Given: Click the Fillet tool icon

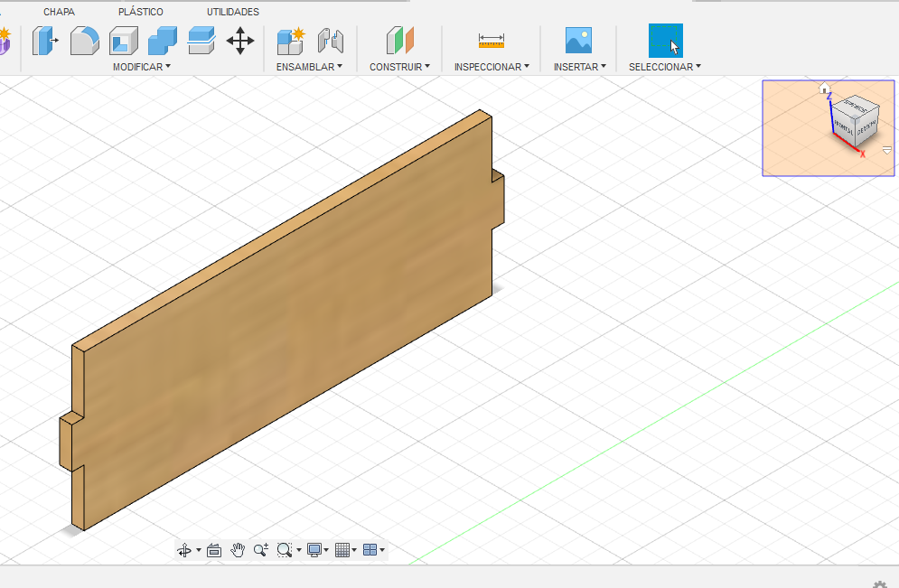Looking at the screenshot, I should 84,41.
